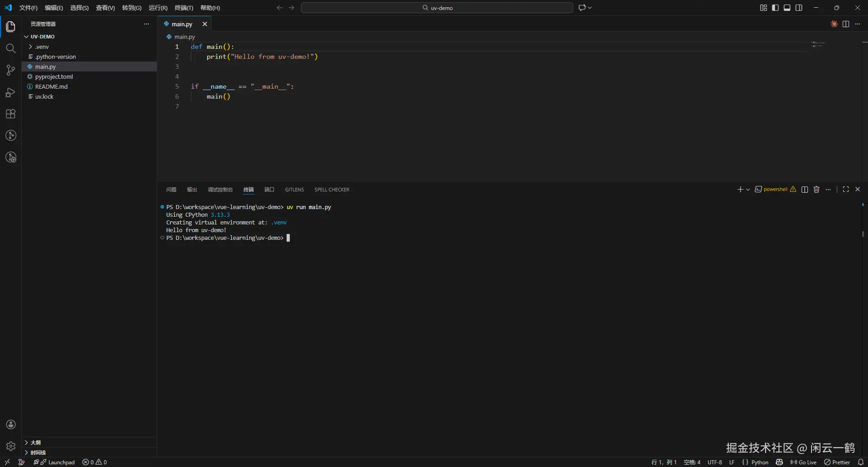Open the Copilot dropdown arrow in title bar

pos(590,8)
